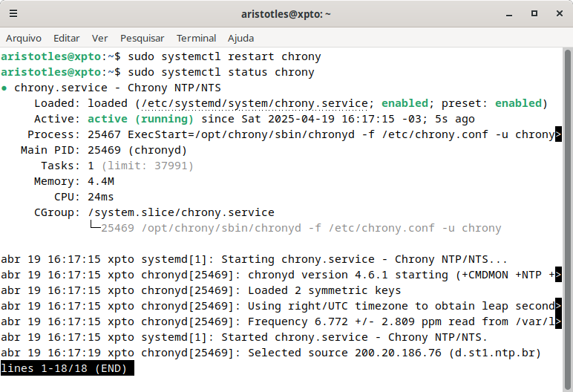Click the truncation marker on leap second line
This screenshot has width=573, height=392.
coord(558,306)
